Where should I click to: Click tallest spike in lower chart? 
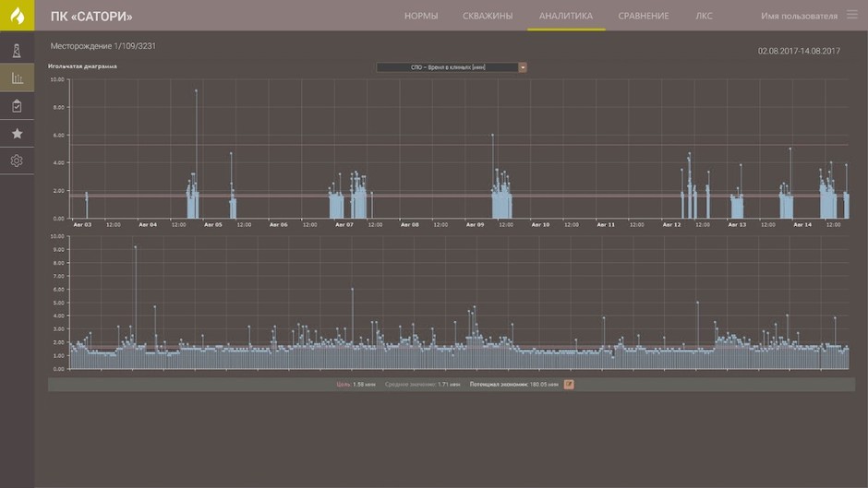tap(136, 247)
